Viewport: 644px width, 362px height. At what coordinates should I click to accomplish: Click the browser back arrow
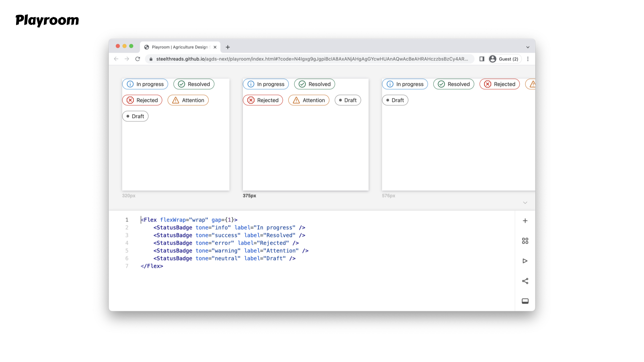(x=116, y=59)
